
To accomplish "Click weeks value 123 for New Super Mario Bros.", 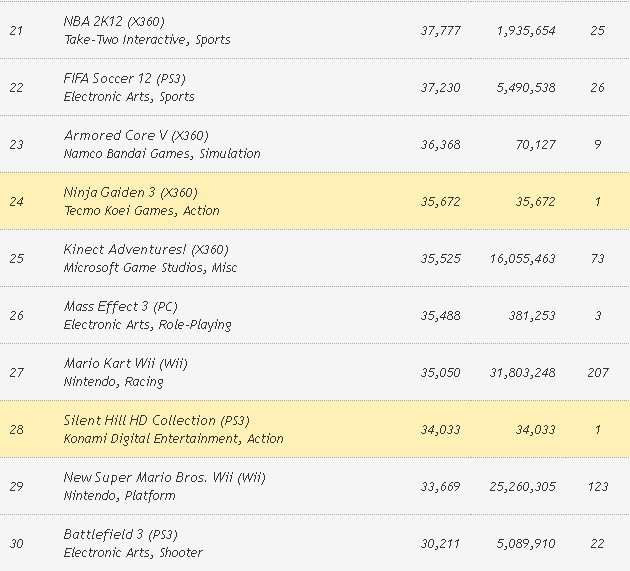I will 597,487.
